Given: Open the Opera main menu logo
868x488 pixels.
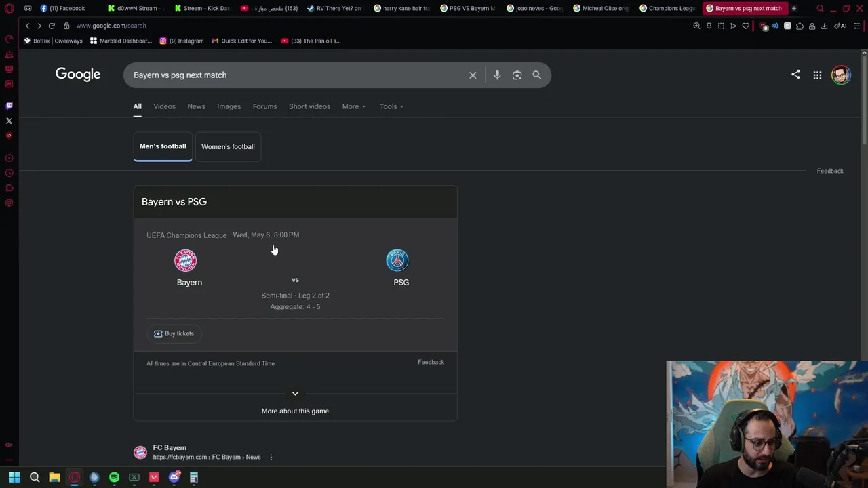Looking at the screenshot, I should point(9,8).
